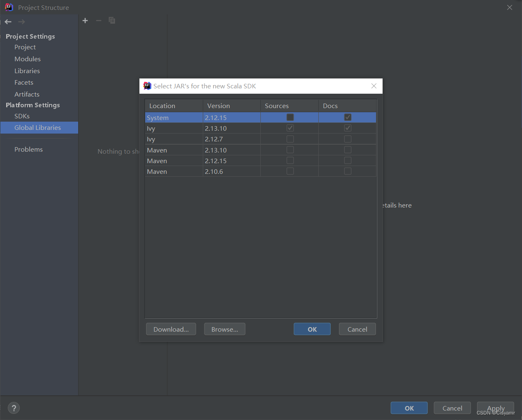Screen dimensions: 522x420
Task: Open Modules settings page
Action: click(28, 59)
